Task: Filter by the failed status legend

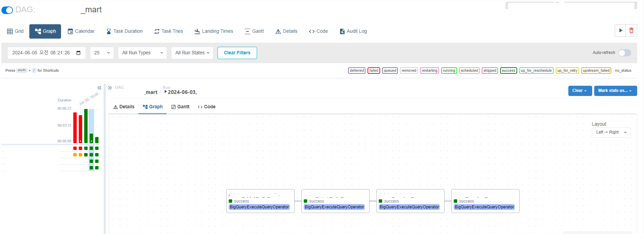Action: click(x=374, y=71)
